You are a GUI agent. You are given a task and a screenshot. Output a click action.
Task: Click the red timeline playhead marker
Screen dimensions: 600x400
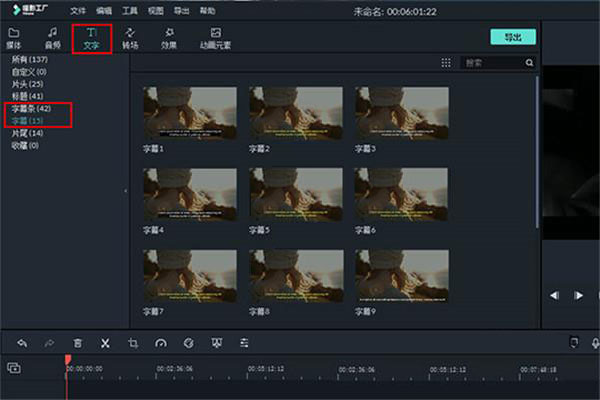[x=68, y=359]
